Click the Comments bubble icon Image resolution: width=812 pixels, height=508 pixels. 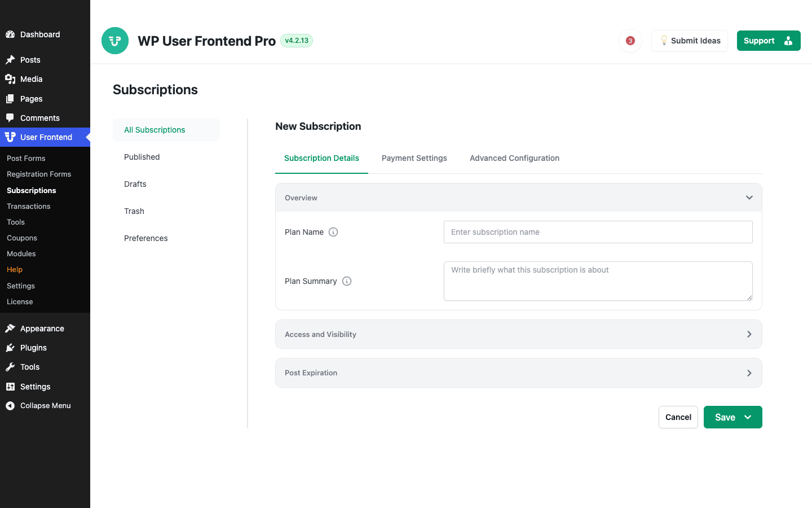(10, 118)
